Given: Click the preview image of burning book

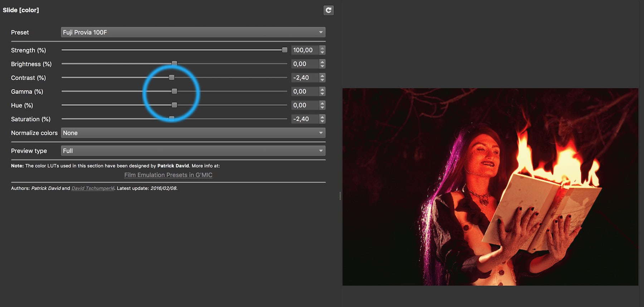Looking at the screenshot, I should click(x=490, y=187).
